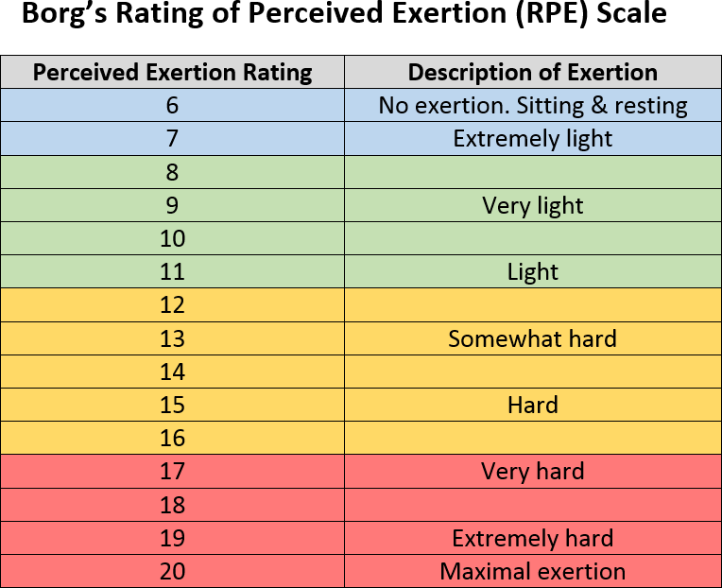Select the 'Very light' description cell
The image size is (722, 588).
click(x=532, y=205)
